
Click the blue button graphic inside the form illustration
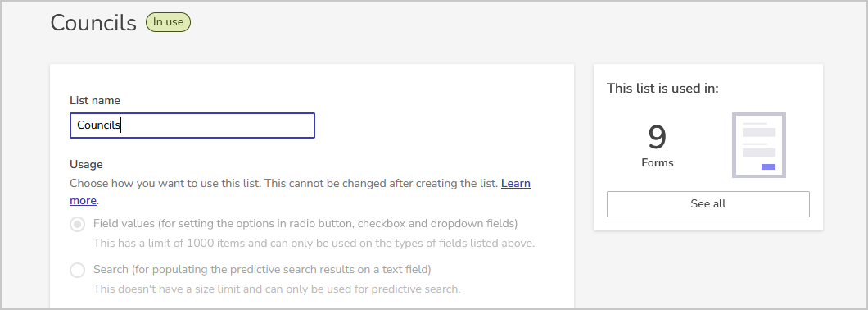768,167
